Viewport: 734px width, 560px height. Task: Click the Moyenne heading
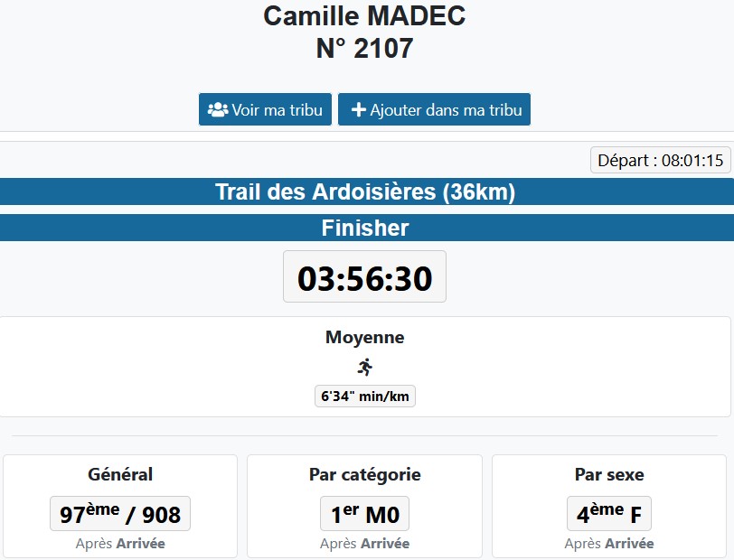[x=365, y=338]
